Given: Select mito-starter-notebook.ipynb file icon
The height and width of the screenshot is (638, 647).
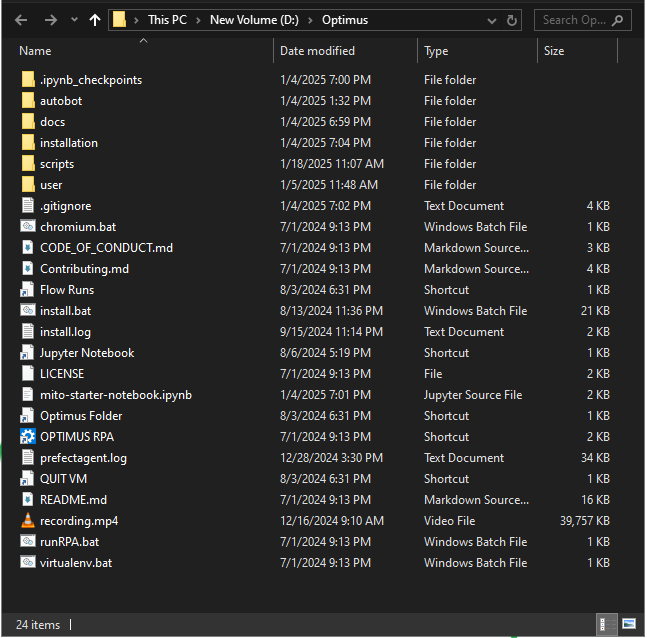Looking at the screenshot, I should click(x=28, y=394).
